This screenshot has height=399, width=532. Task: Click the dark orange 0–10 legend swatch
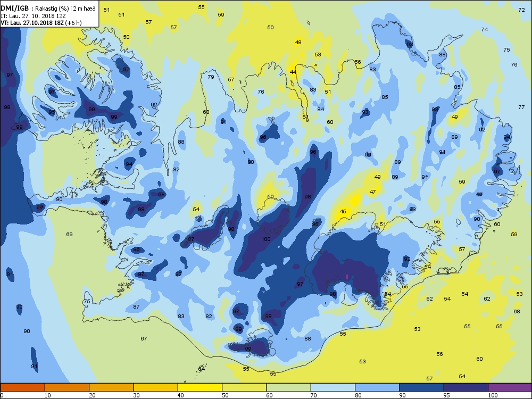click(22, 387)
